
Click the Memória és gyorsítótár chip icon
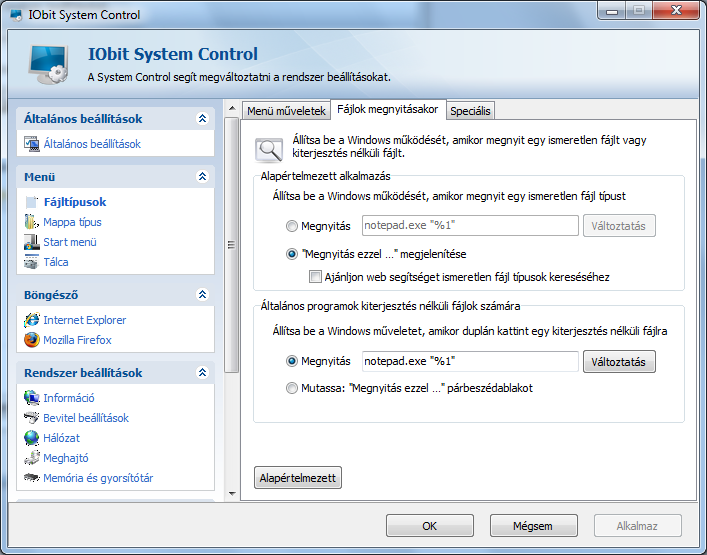tap(32, 477)
